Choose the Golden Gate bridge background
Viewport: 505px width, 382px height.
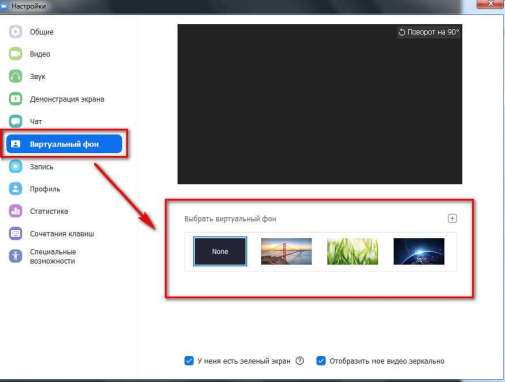pyautogui.click(x=286, y=251)
